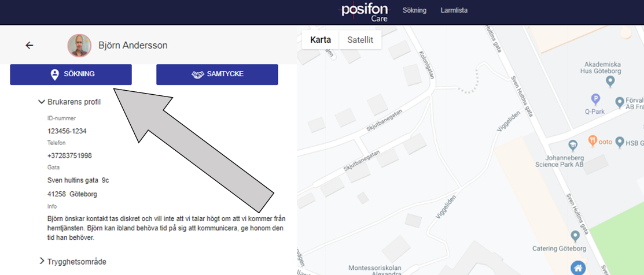Open Sökning in the top navigation
Viewport: 644px width, 275px height.
(x=414, y=10)
